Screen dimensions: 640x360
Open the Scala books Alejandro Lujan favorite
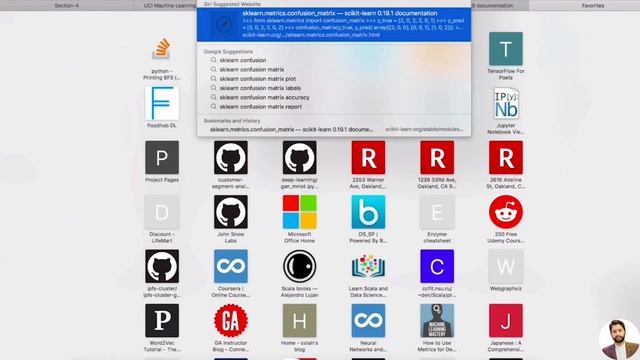[300, 266]
